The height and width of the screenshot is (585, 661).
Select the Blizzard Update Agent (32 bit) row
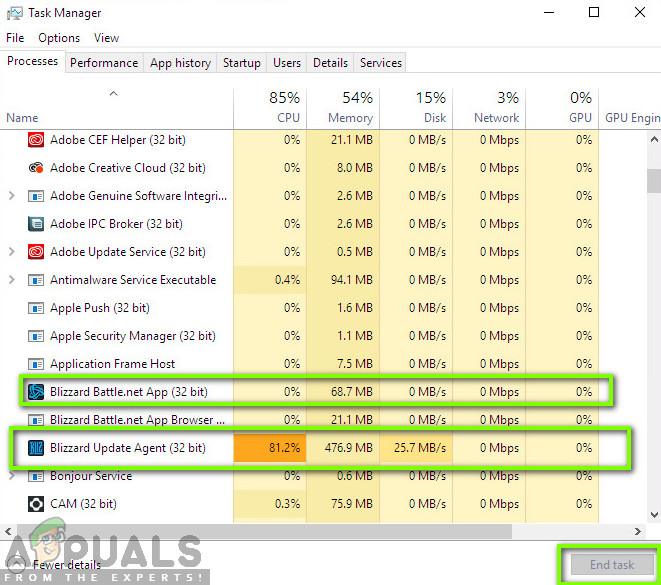click(x=320, y=448)
